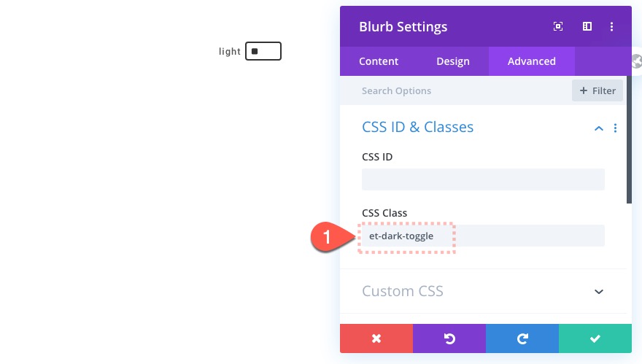Switch to the Design tab
This screenshot has height=364, width=642.
coord(453,61)
